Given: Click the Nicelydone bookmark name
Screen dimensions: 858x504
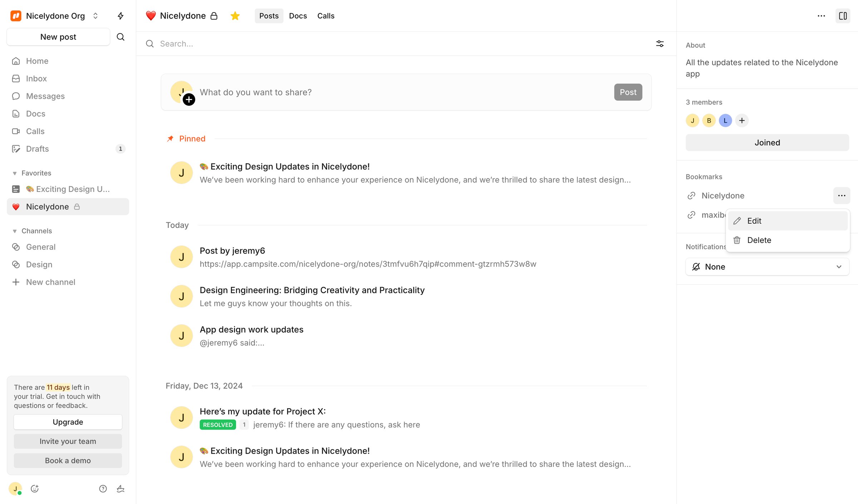Looking at the screenshot, I should coord(723,195).
